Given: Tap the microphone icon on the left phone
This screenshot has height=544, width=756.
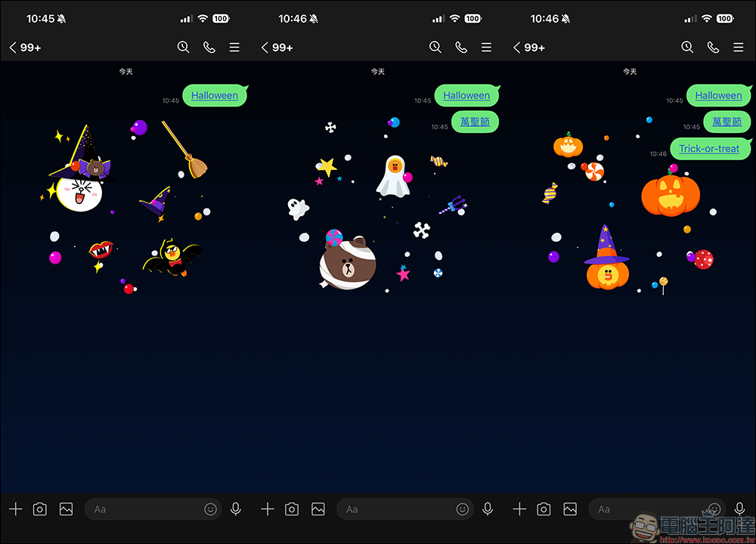Looking at the screenshot, I should point(236,509).
